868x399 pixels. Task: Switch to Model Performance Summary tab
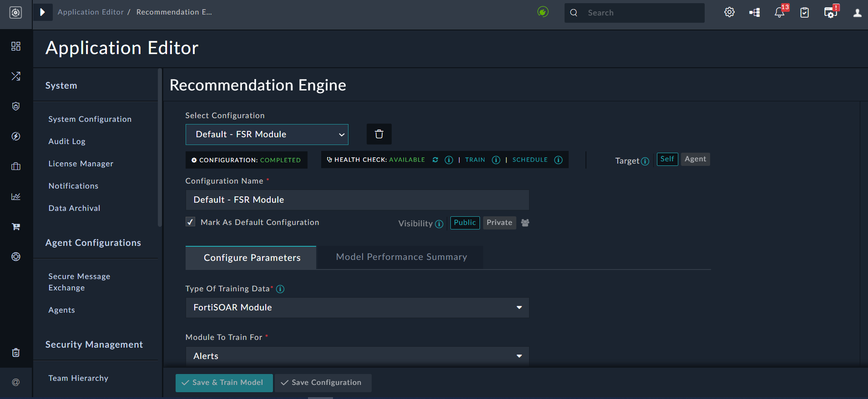pyautogui.click(x=401, y=257)
